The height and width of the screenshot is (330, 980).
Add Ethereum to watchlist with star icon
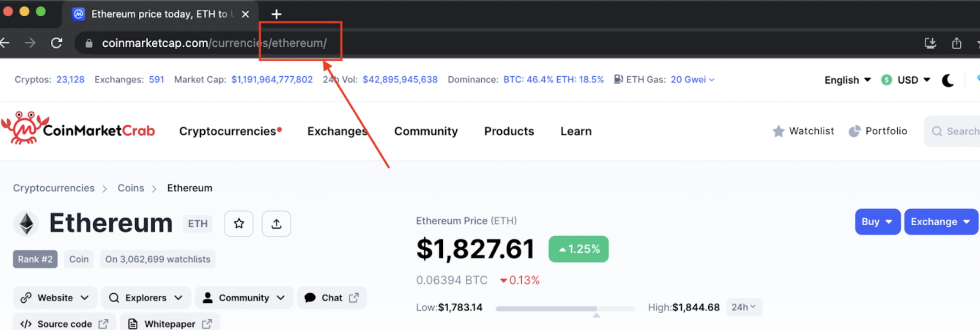pyautogui.click(x=239, y=223)
